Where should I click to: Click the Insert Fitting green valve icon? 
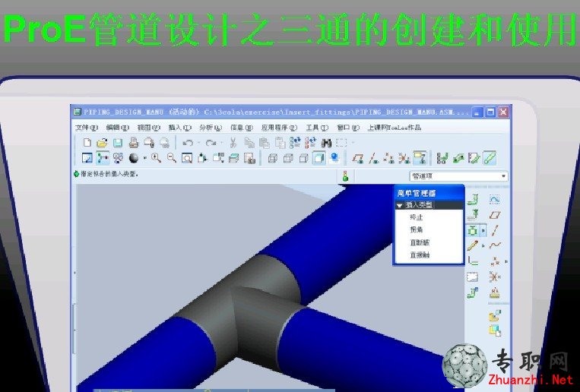point(472,231)
